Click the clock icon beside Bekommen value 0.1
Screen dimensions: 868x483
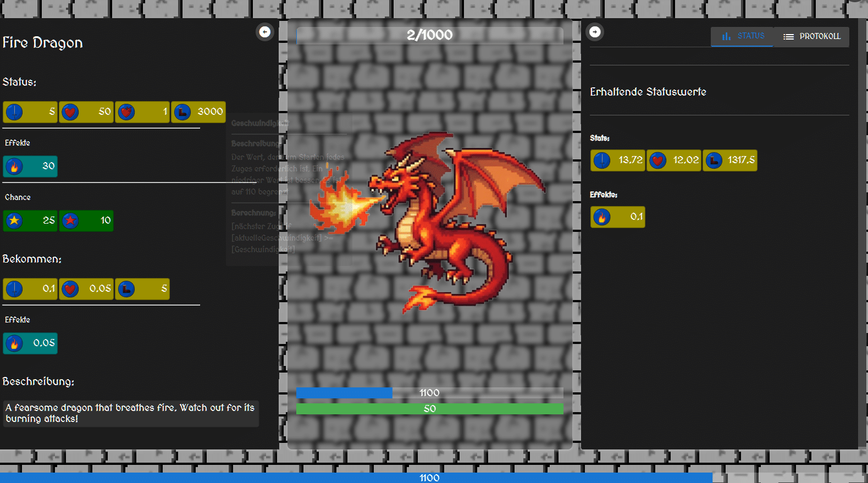[14, 289]
